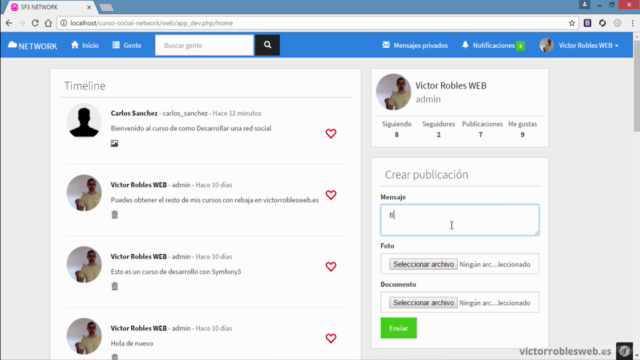Open Mensajes privados
640x360 pixels.
point(415,45)
